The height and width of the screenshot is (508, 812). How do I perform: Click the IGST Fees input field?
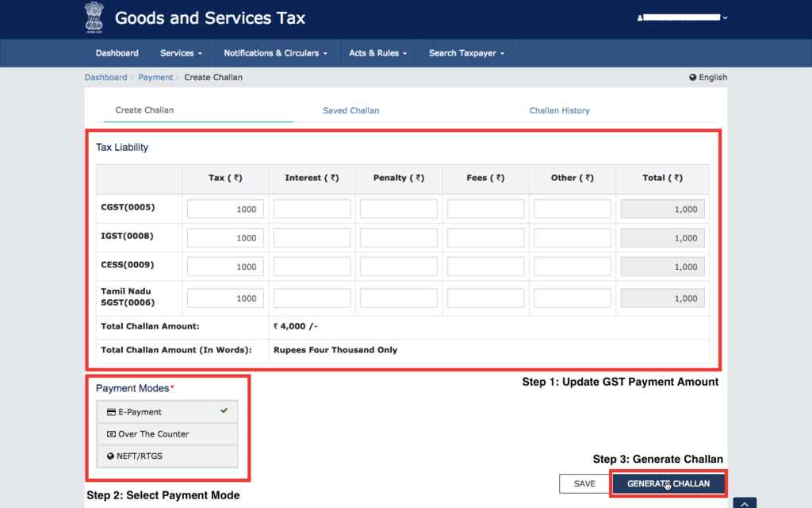click(x=486, y=238)
